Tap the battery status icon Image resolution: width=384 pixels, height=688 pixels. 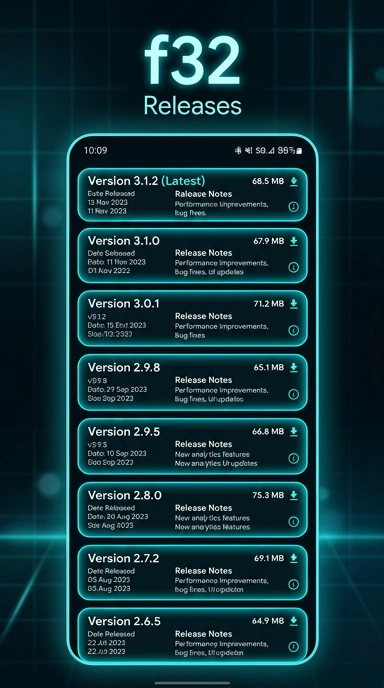(x=299, y=151)
